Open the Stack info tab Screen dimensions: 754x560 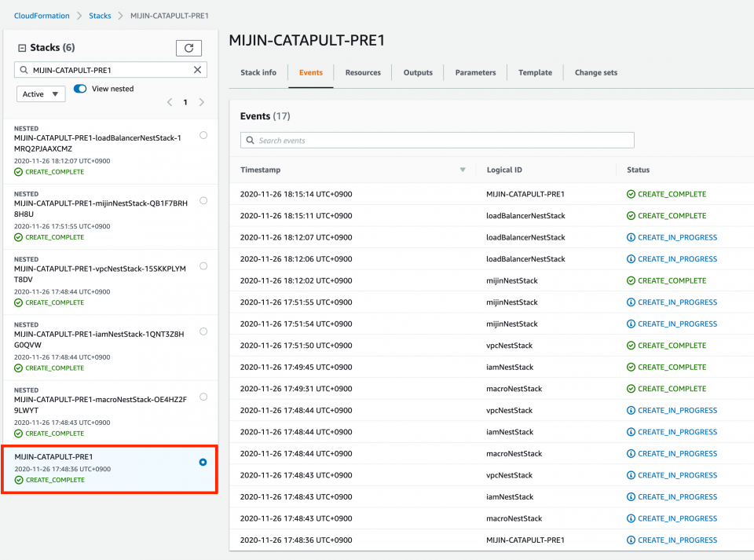[x=258, y=72]
